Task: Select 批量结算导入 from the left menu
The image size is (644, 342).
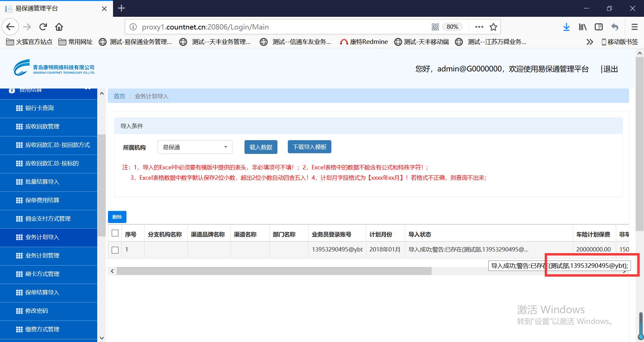Action: 42,182
